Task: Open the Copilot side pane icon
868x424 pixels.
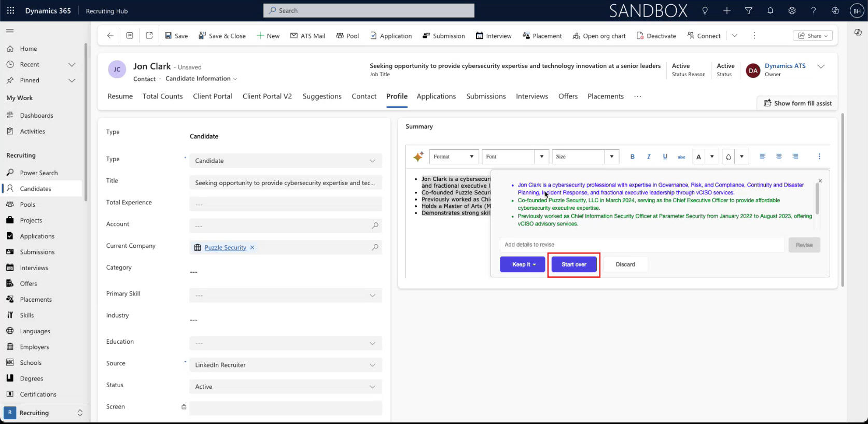Action: click(x=858, y=32)
